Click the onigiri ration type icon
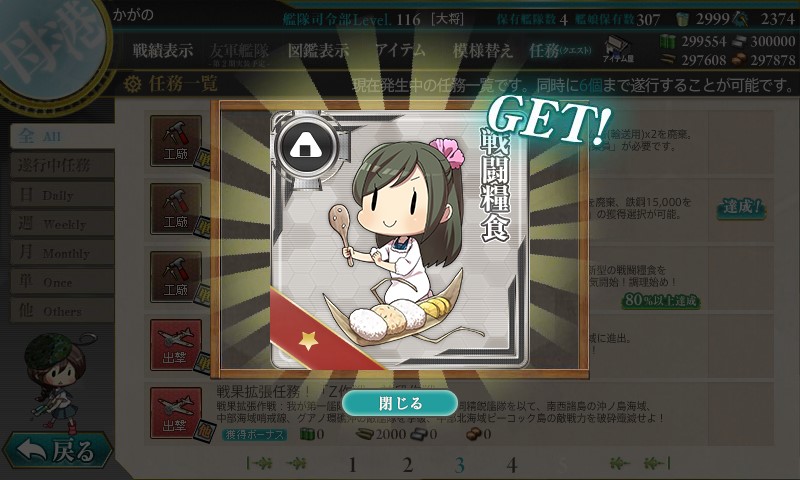The image size is (800, 480). coord(306,147)
